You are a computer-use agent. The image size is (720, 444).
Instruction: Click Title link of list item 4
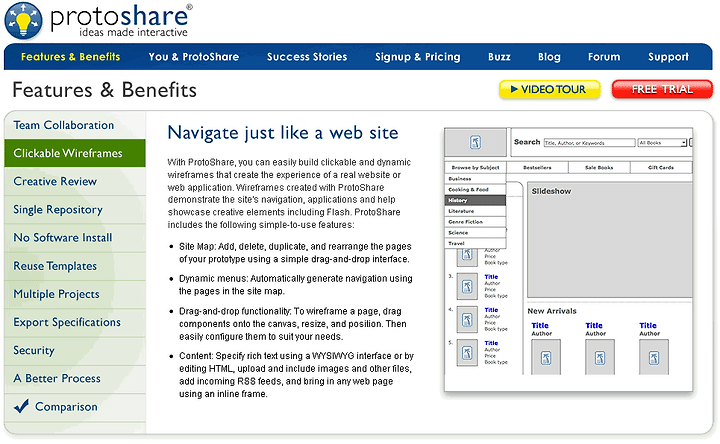tap(491, 310)
